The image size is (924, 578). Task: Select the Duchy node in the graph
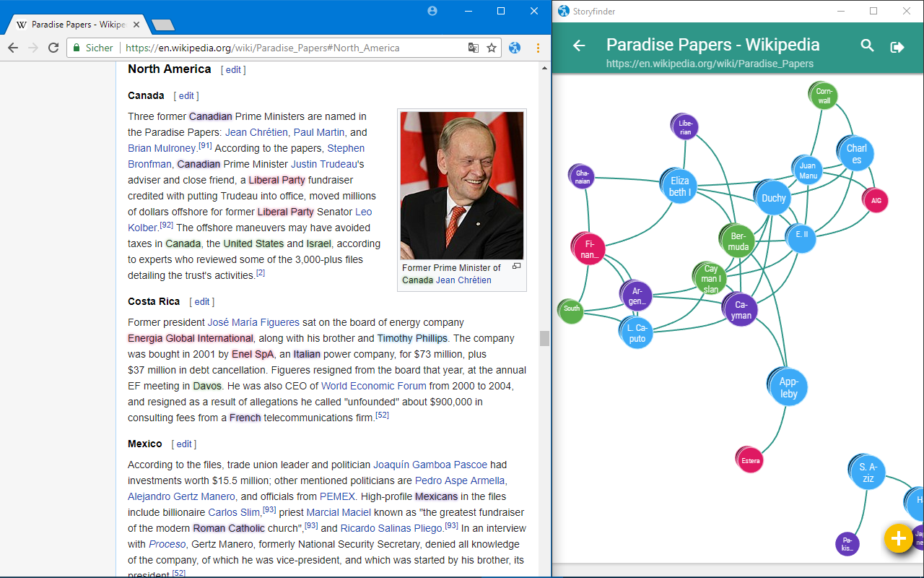point(773,198)
